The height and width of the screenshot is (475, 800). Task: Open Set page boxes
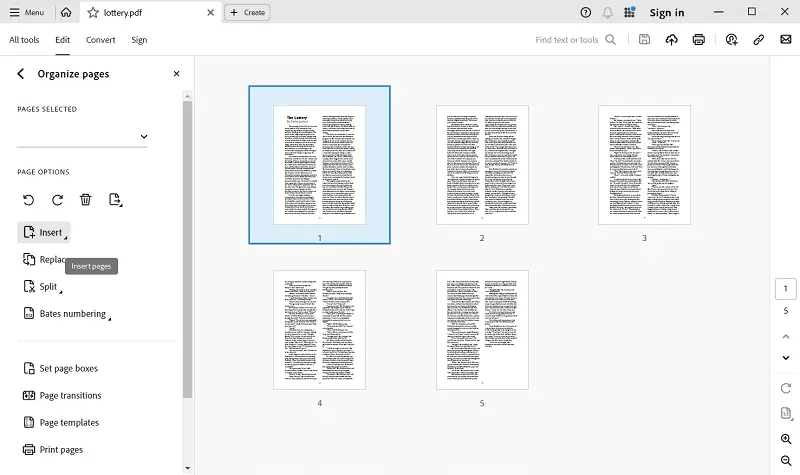(60, 368)
